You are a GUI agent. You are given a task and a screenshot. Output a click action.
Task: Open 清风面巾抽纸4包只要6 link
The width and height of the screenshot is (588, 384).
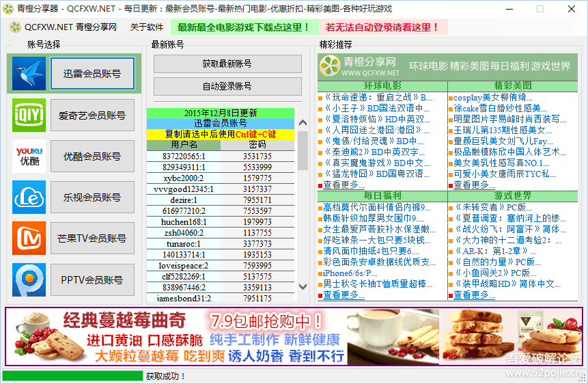click(x=372, y=251)
